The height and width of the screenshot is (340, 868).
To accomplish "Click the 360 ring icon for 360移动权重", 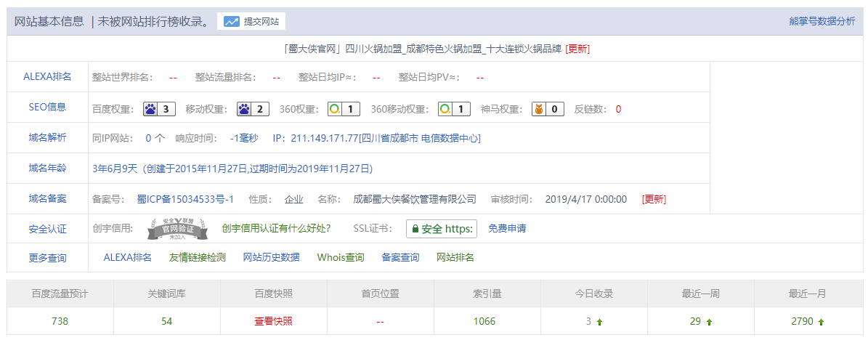I will [445, 109].
